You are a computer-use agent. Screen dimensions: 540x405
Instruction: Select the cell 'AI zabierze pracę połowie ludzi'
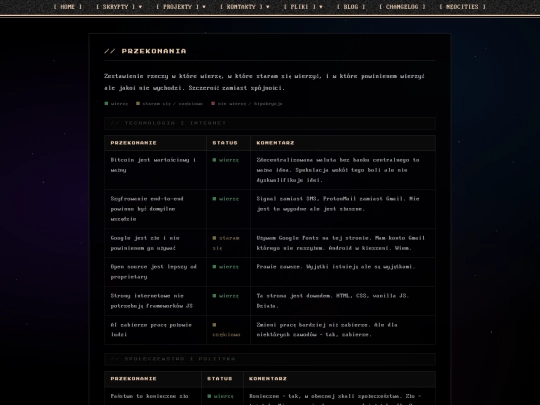coord(155,330)
